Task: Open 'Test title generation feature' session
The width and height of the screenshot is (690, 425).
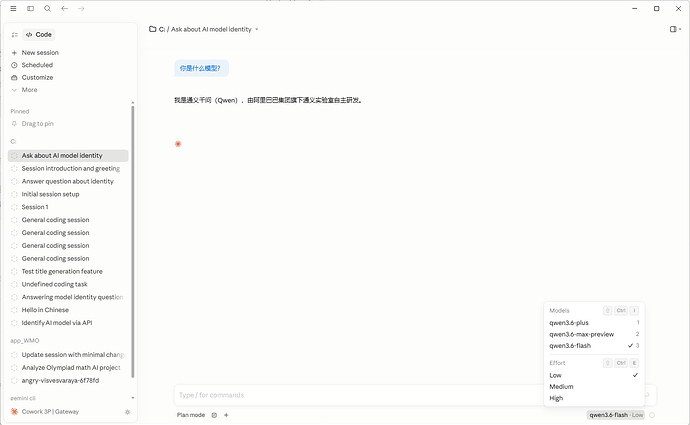Action: (68, 271)
